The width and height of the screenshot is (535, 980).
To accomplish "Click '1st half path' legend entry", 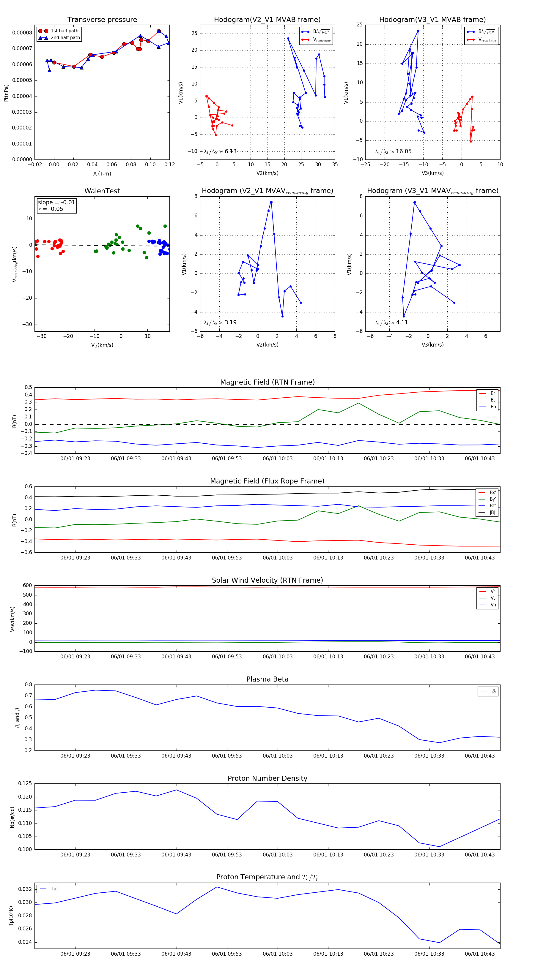I will pos(59,31).
